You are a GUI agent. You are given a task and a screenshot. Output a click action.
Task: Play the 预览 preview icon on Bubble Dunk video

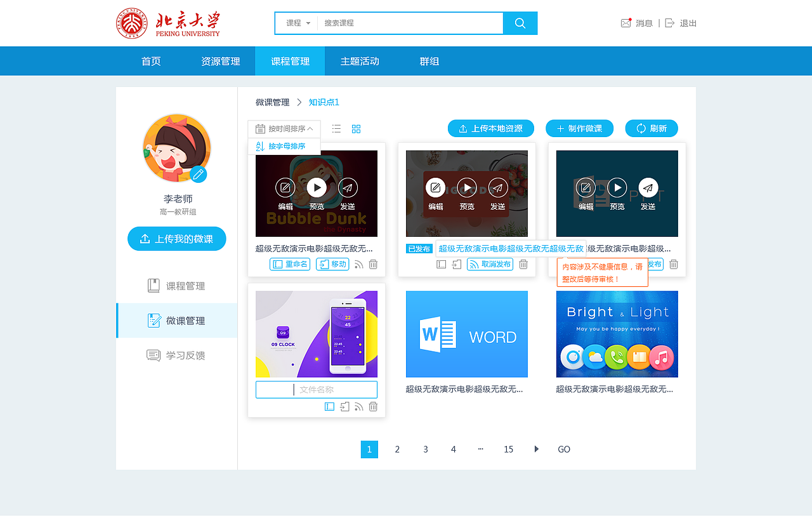point(317,187)
